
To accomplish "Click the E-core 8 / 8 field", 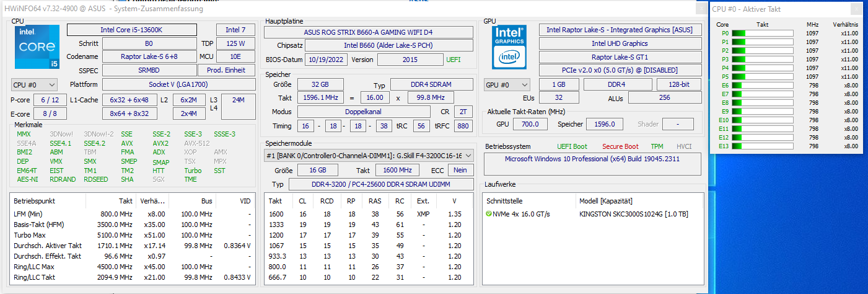I will pos(50,114).
